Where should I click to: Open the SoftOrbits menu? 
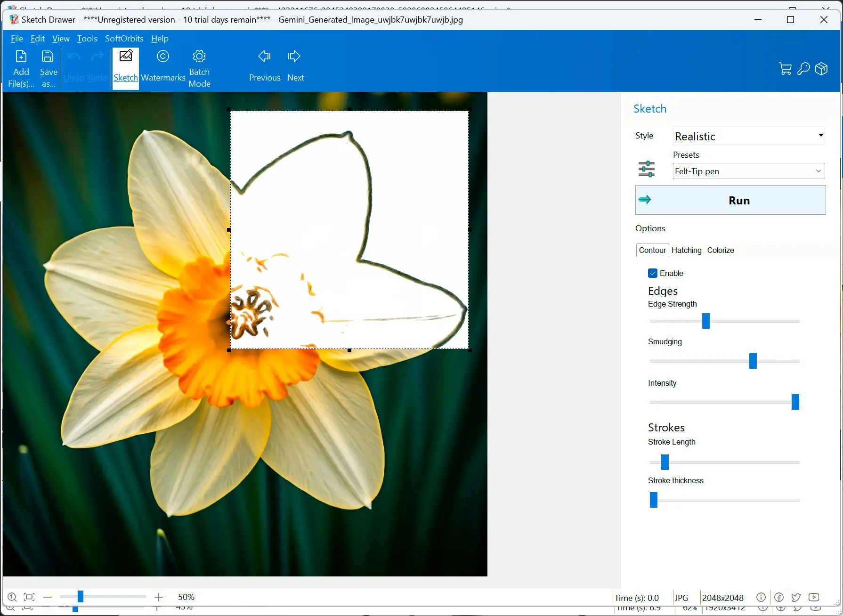124,39
